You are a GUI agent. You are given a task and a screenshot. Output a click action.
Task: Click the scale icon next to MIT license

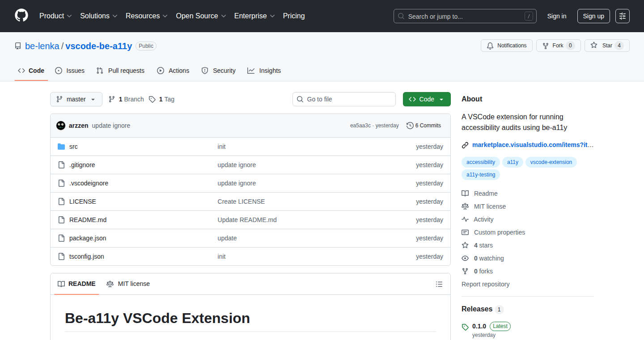(x=465, y=206)
